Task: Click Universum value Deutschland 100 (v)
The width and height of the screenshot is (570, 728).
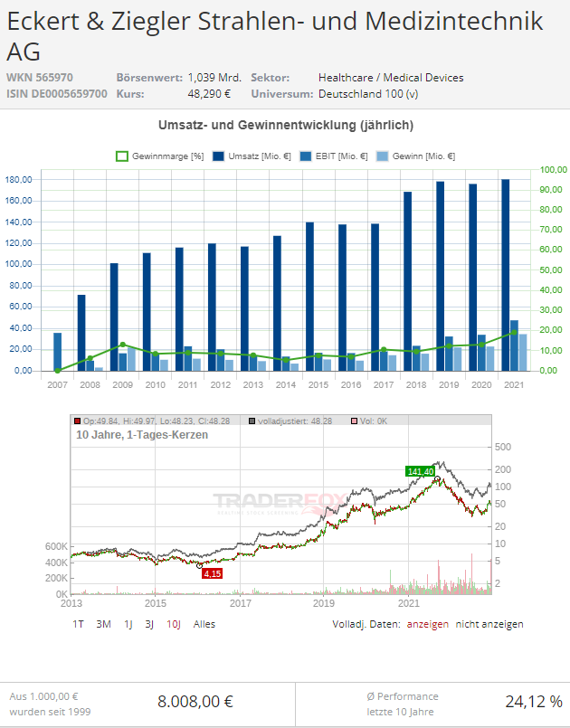Action: coord(368,94)
